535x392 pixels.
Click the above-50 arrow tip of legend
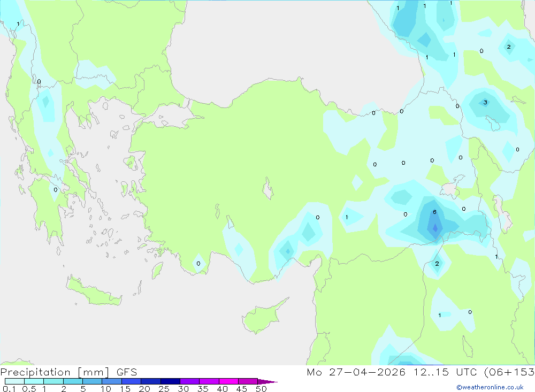(x=267, y=382)
